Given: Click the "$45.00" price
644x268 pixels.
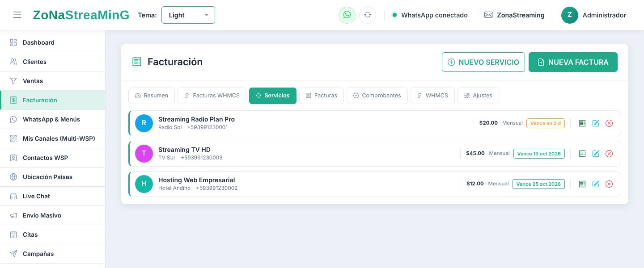Looking at the screenshot, I should coord(475,153).
